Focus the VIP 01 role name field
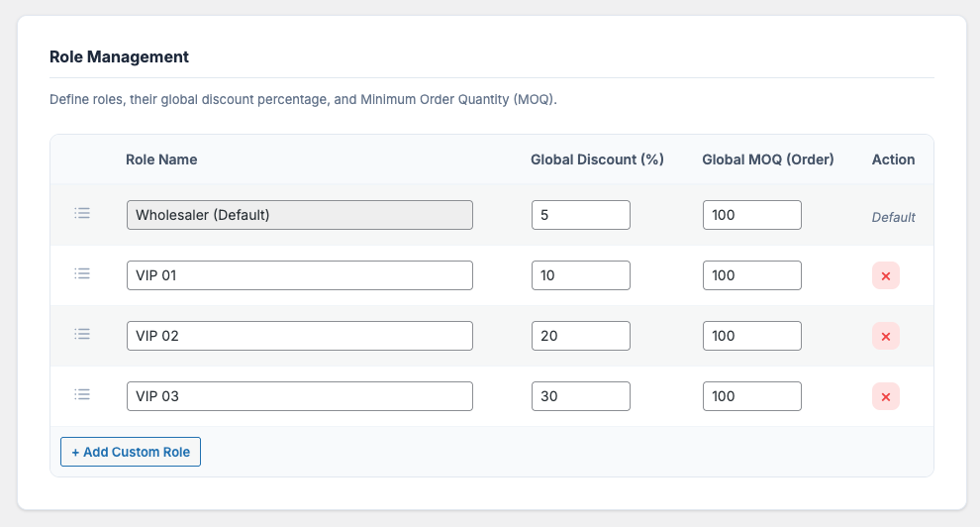 coord(299,275)
